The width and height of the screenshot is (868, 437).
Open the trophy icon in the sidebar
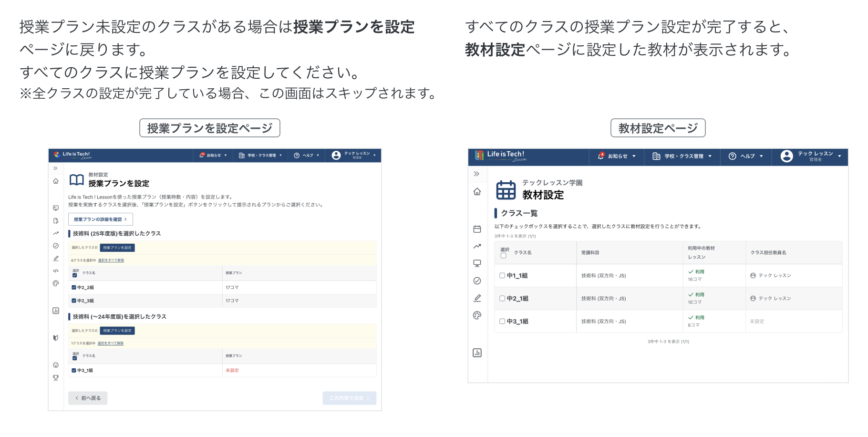pyautogui.click(x=56, y=377)
